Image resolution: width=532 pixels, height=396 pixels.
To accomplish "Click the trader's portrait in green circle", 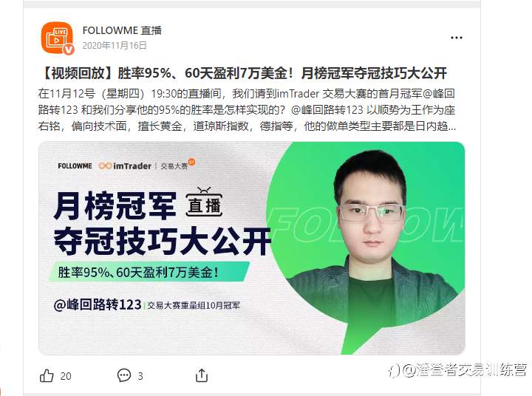I will tap(372, 238).
